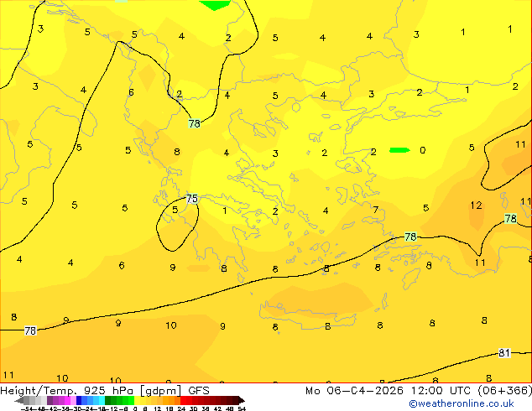Click the dark maroon right arrow end of legend
532x411 pixels.
pyautogui.click(x=242, y=401)
